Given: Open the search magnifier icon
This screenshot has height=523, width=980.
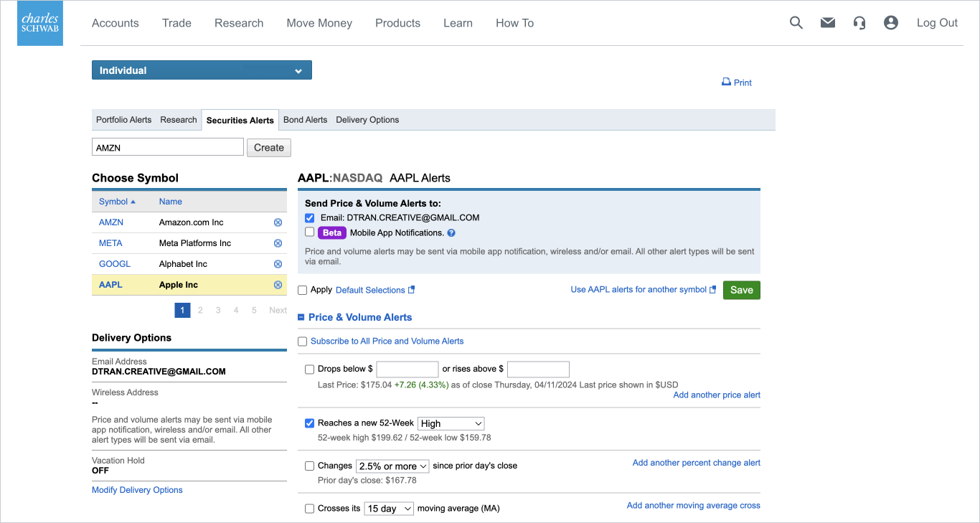Looking at the screenshot, I should pyautogui.click(x=796, y=23).
